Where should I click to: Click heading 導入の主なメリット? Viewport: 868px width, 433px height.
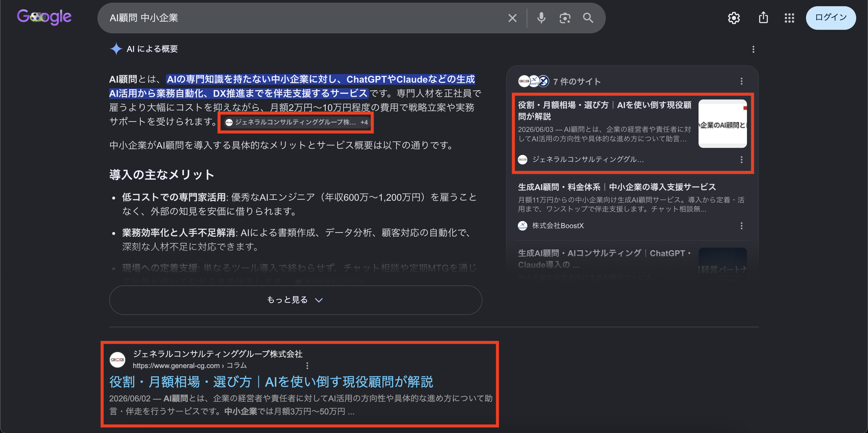tap(162, 175)
